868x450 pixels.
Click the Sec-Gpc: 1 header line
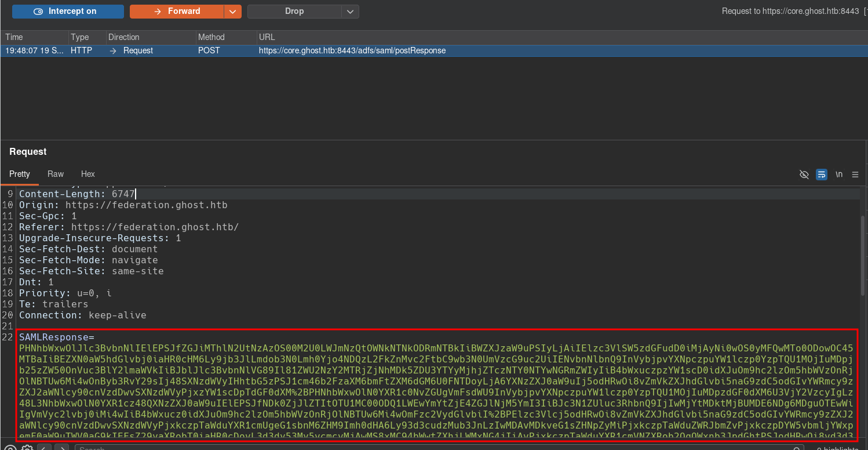click(48, 216)
